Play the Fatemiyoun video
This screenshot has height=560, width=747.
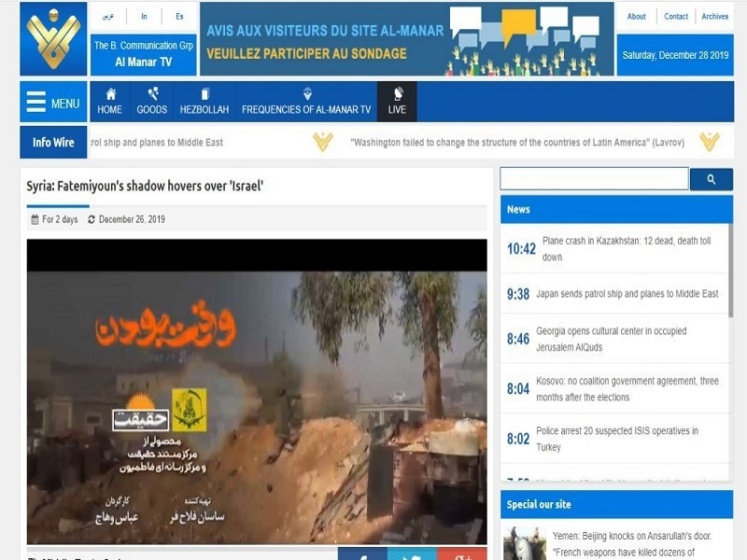point(257,392)
